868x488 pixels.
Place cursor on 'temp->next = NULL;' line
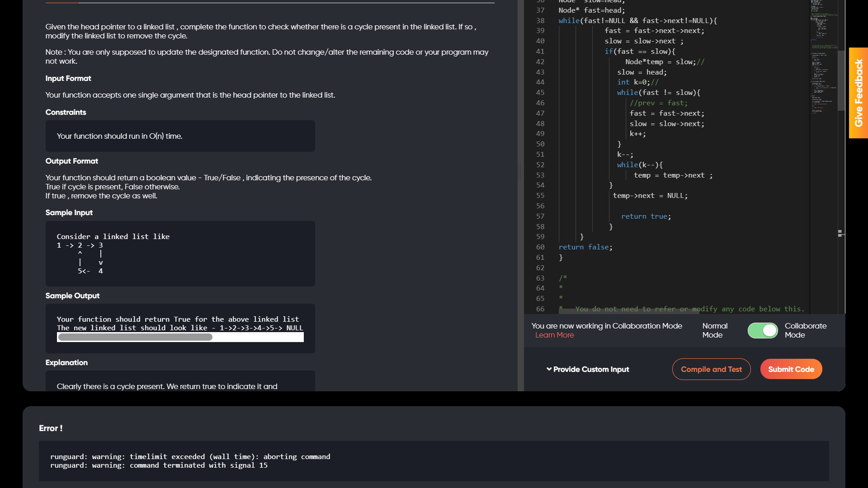point(650,196)
